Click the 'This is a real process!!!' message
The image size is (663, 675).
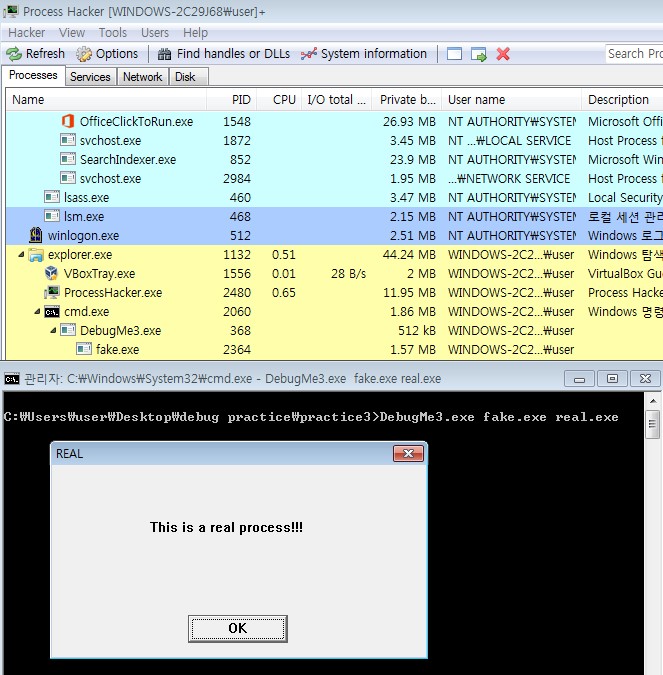[226, 528]
